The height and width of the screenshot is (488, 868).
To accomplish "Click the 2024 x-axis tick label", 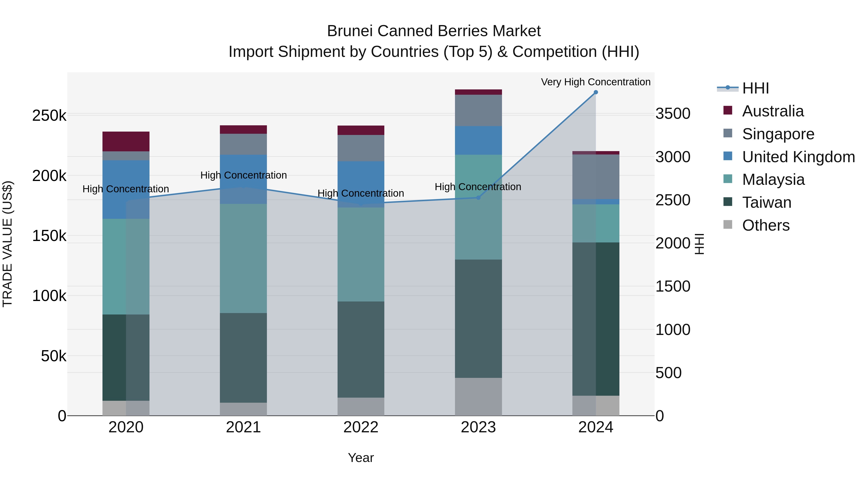I will pyautogui.click(x=596, y=427).
